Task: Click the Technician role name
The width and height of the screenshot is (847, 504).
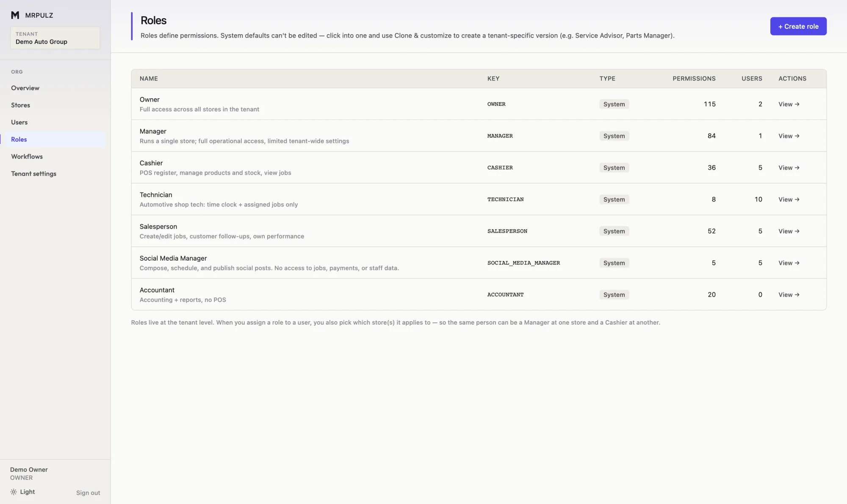Action: click(x=156, y=195)
